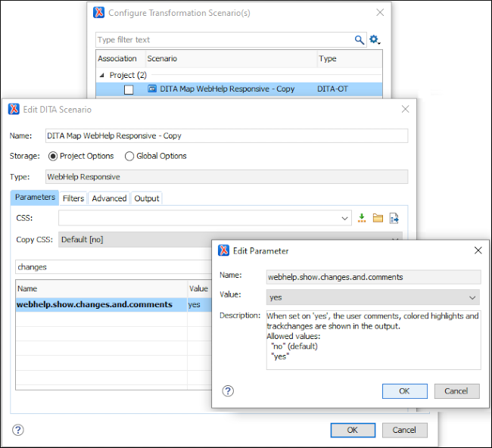492x448 pixels.
Task: Open the CSS combo box dropdown
Action: (x=345, y=218)
